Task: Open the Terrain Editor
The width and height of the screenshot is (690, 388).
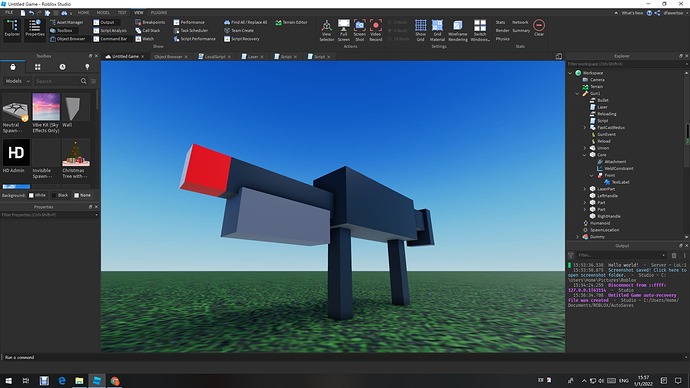Action: pyautogui.click(x=291, y=22)
